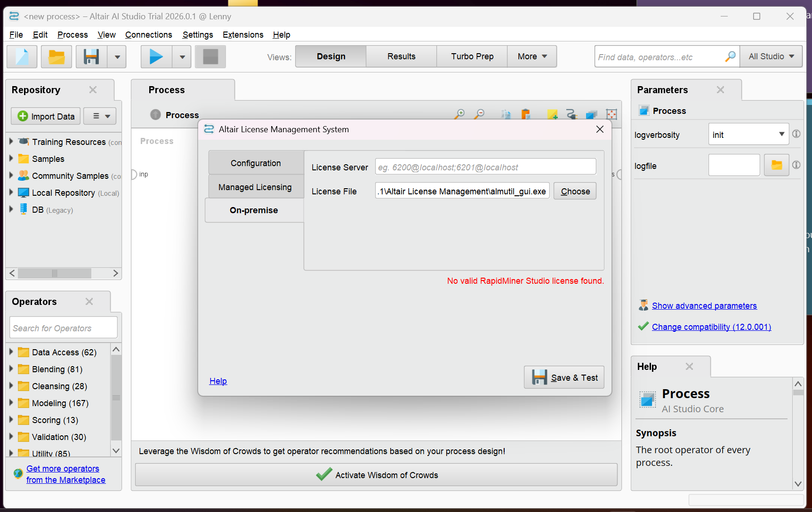
Task: Open a process using the folder toolbar icon
Action: coord(56,57)
